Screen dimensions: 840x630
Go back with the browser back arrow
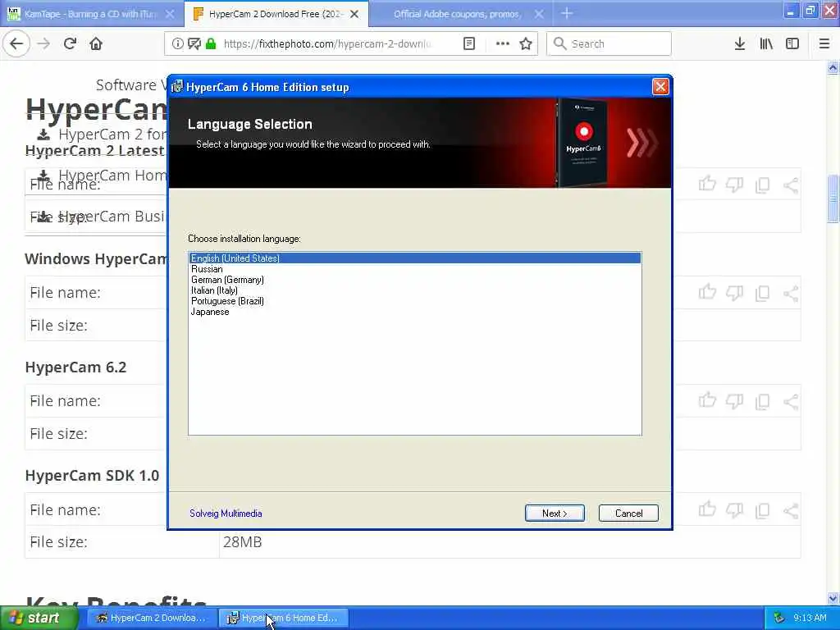(16, 44)
